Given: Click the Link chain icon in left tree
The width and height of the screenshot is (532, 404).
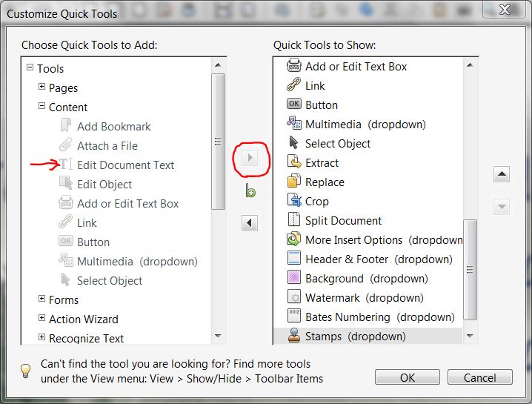Looking at the screenshot, I should pyautogui.click(x=65, y=222).
